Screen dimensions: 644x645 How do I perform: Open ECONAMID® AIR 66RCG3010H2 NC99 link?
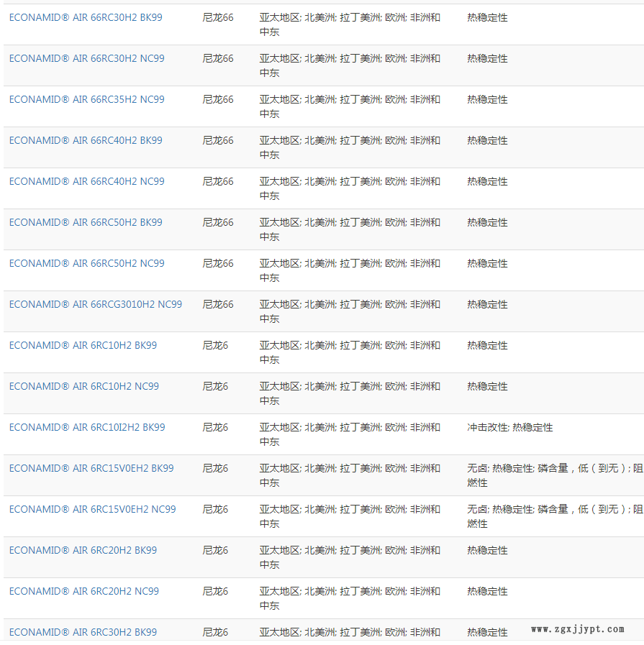96,304
